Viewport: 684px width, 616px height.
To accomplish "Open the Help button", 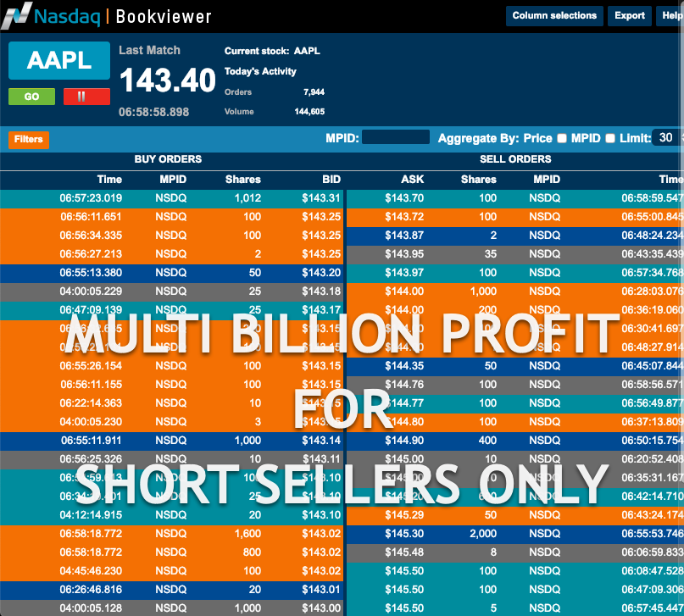I will pos(671,16).
